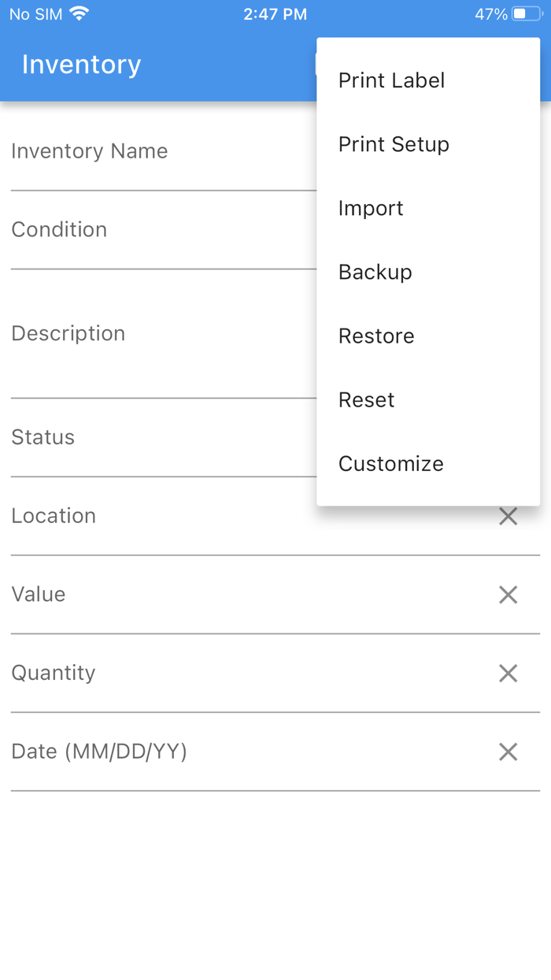The width and height of the screenshot is (551, 980).
Task: Select the Status field
Action: pos(157,438)
